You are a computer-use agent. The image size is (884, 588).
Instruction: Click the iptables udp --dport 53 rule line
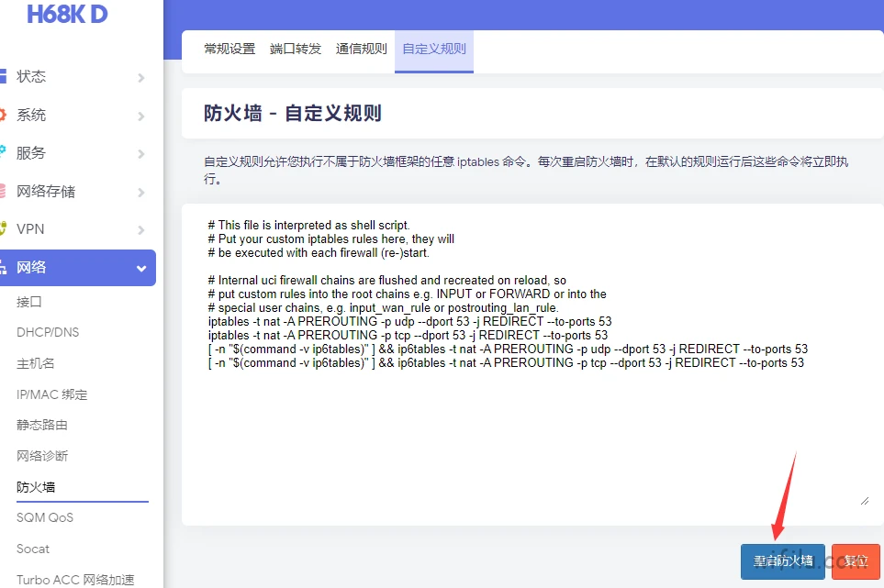409,322
